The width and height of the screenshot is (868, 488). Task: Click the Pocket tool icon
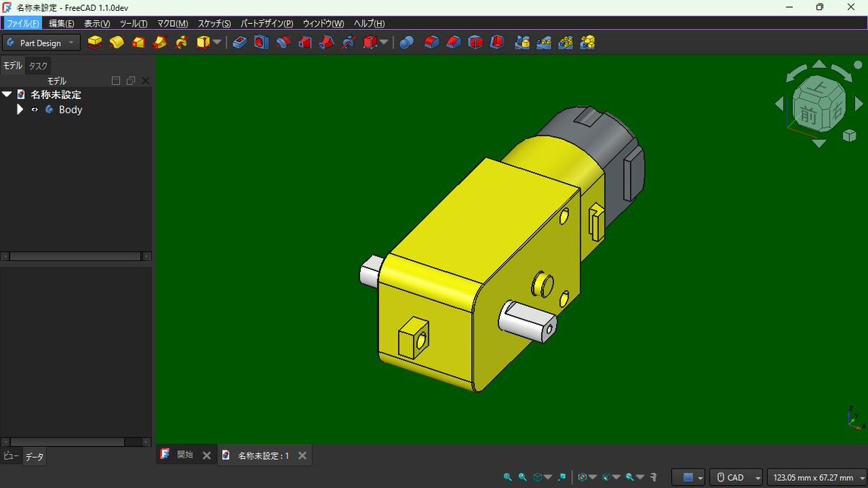click(x=240, y=43)
